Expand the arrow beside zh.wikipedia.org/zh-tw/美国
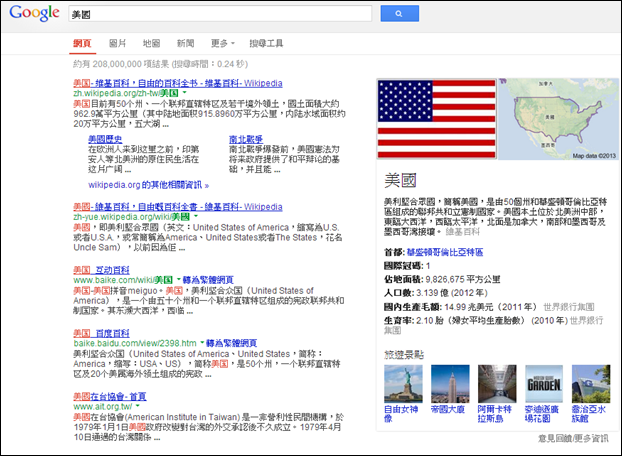This screenshot has height=456, width=622. [184, 93]
